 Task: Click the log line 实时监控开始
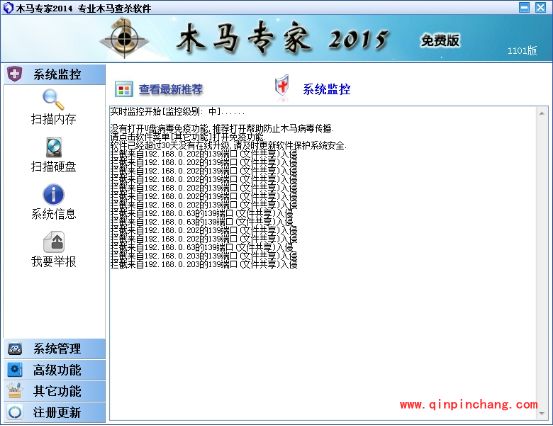click(x=178, y=112)
